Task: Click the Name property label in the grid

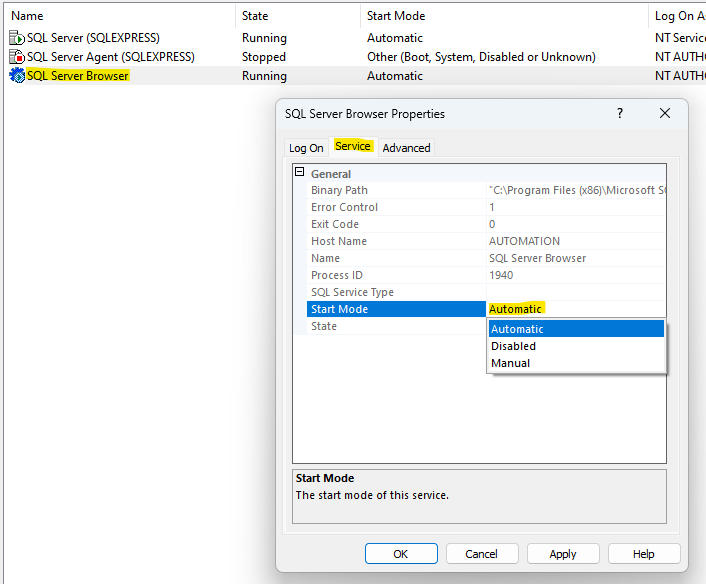Action: (x=326, y=258)
